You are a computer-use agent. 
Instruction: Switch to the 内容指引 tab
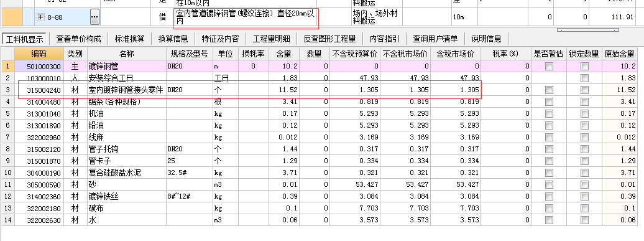[x=384, y=39]
